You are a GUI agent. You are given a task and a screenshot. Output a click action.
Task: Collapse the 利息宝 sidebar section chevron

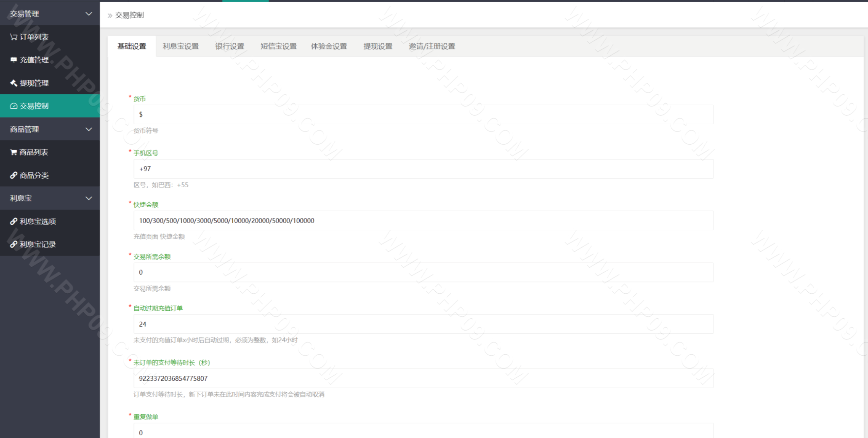pyautogui.click(x=89, y=199)
